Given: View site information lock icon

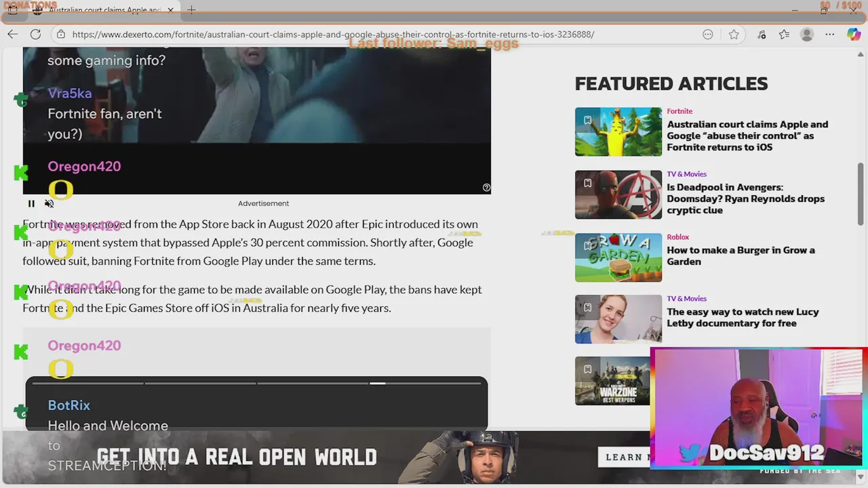Looking at the screenshot, I should [61, 34].
